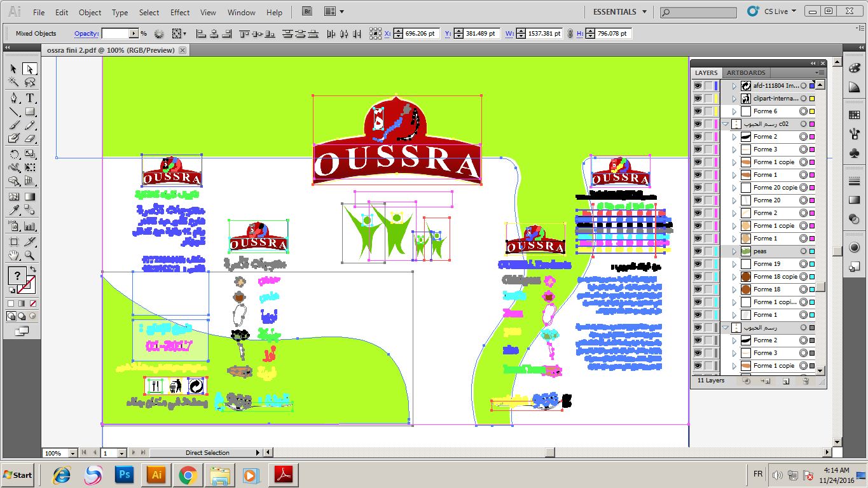Hide the clipart-interna... layer item
This screenshot has width=868, height=488.
point(698,99)
